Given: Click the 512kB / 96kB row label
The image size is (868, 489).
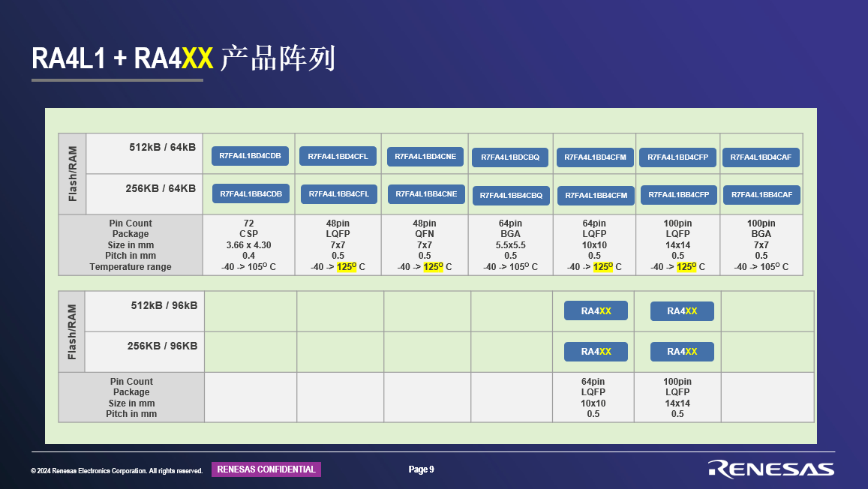Looking at the screenshot, I should 164,305.
